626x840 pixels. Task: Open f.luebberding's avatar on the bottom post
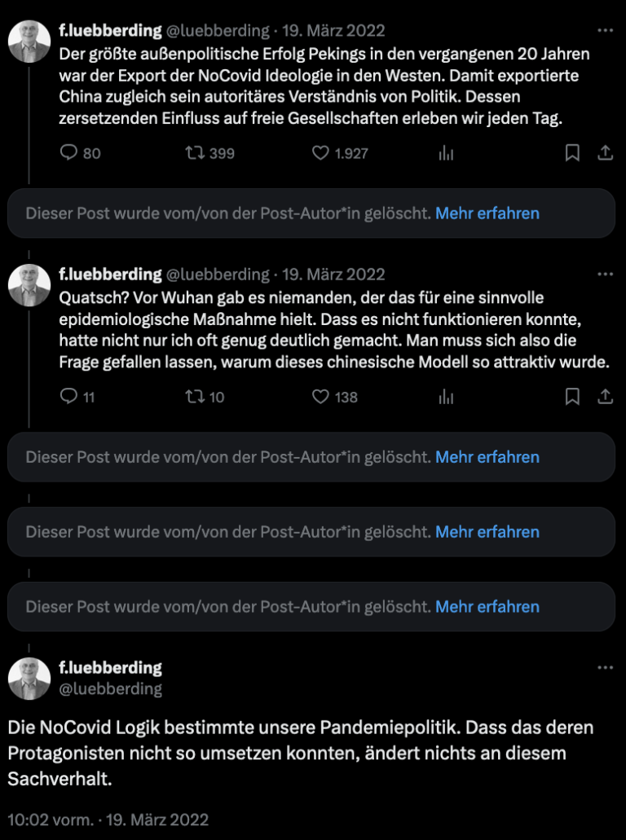click(x=29, y=678)
